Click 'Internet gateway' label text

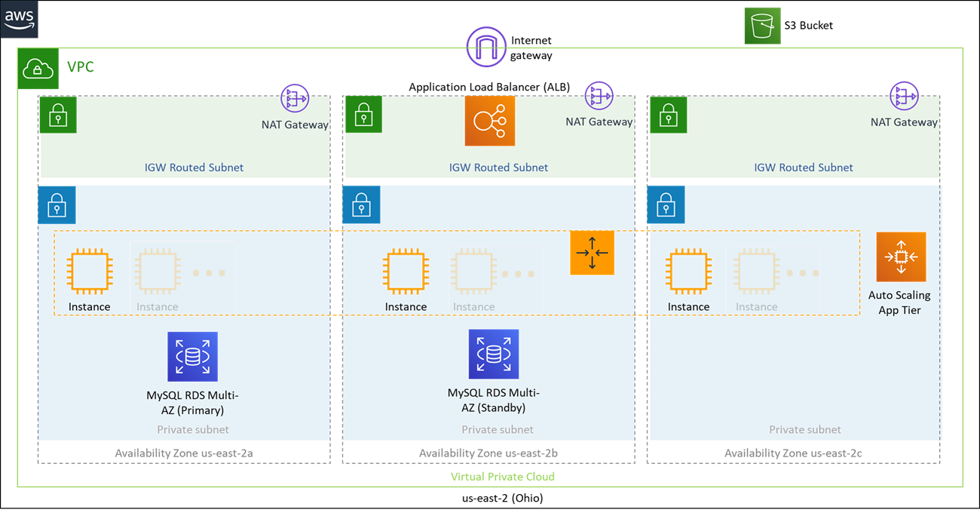(531, 48)
